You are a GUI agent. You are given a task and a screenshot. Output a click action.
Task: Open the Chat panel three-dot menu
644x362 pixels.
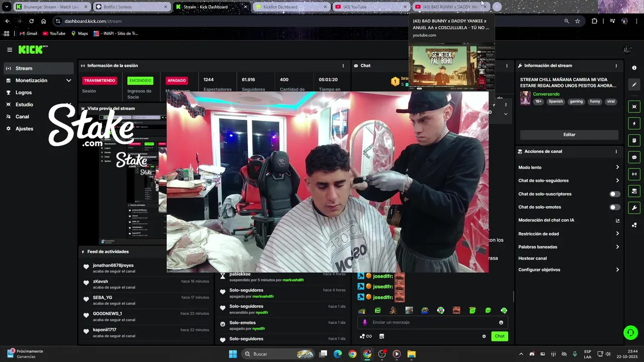(x=507, y=65)
